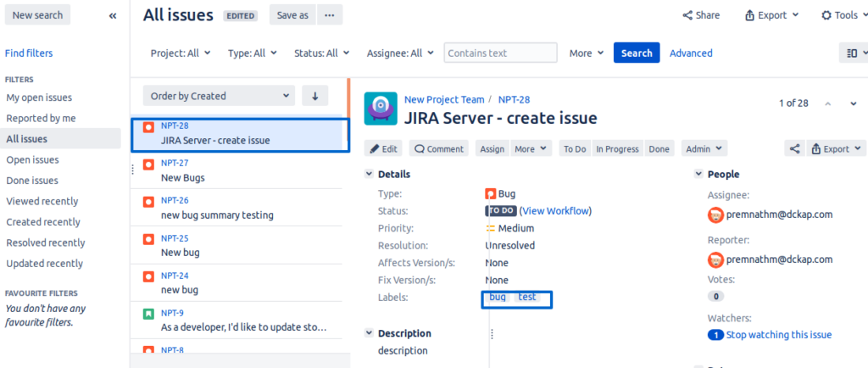Screen dimensions: 868x368
Task: Select Updated recently filter
Action: (x=44, y=264)
